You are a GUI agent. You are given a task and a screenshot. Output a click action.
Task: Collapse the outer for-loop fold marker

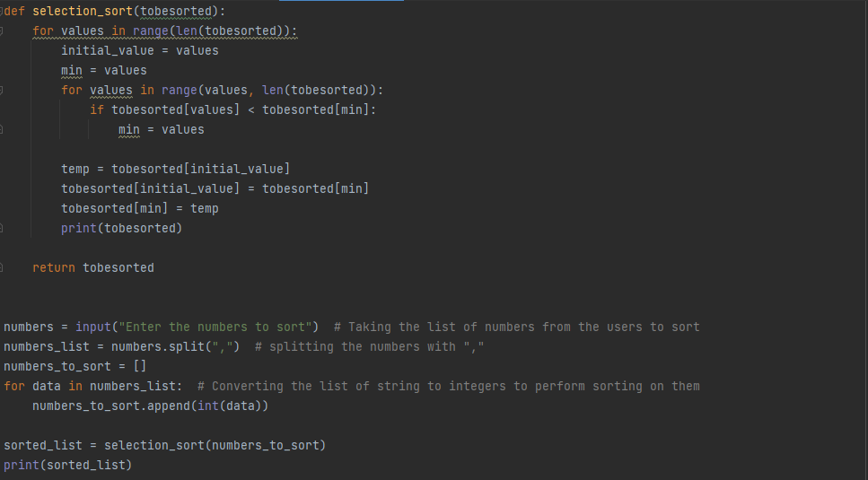1,31
